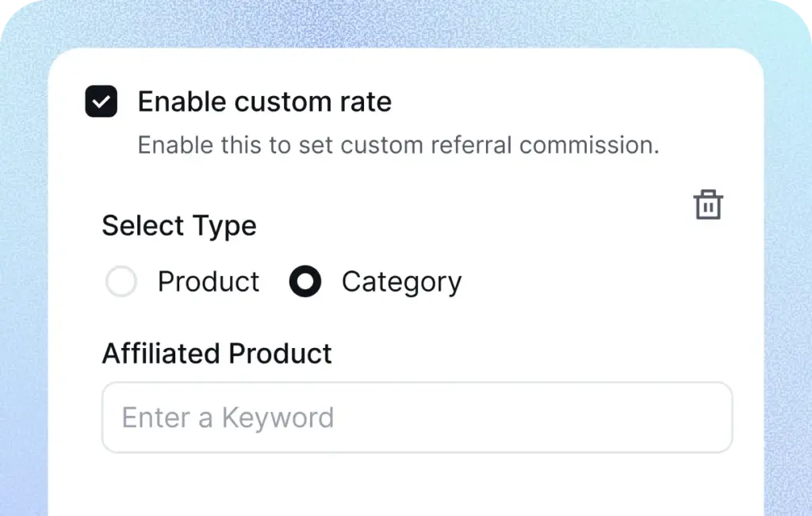
Task: Click the gradient background above the card
Action: [x=396, y=22]
